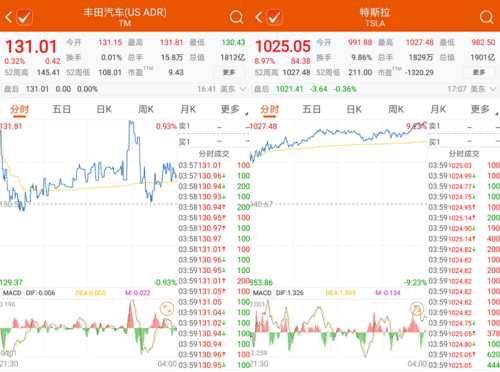This screenshot has height=372, width=500.
Task: Open search from the Tesla TSLA header
Action: [x=486, y=17]
